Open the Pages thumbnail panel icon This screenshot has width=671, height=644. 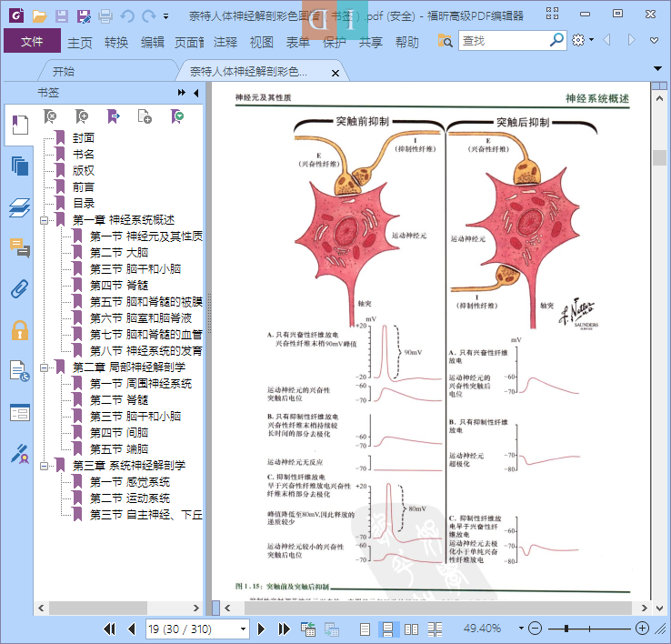(x=20, y=166)
